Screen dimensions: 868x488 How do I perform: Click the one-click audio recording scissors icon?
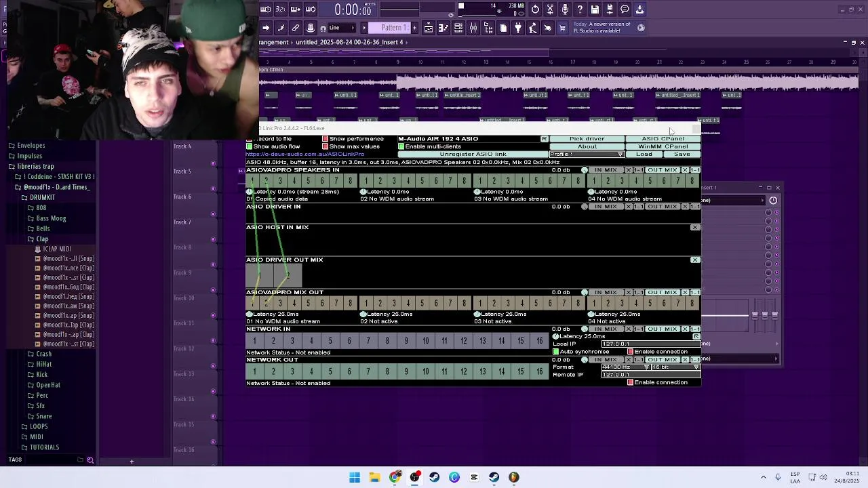pos(549,9)
